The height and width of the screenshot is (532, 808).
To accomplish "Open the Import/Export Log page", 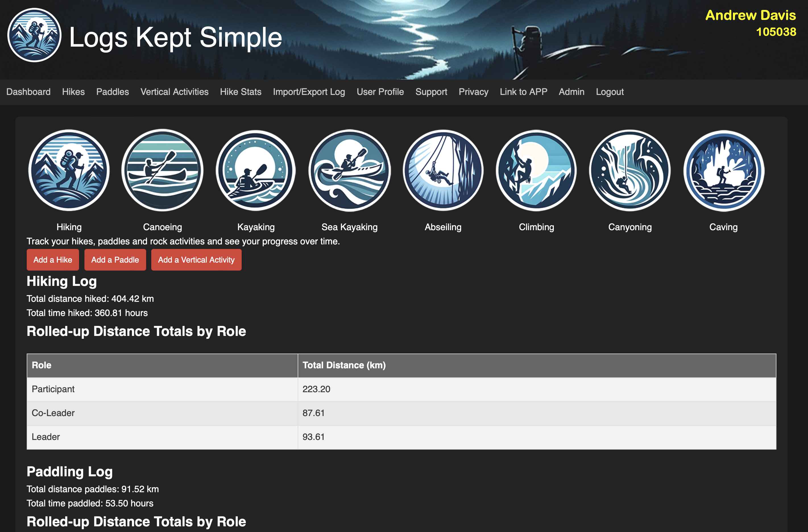I will point(308,92).
